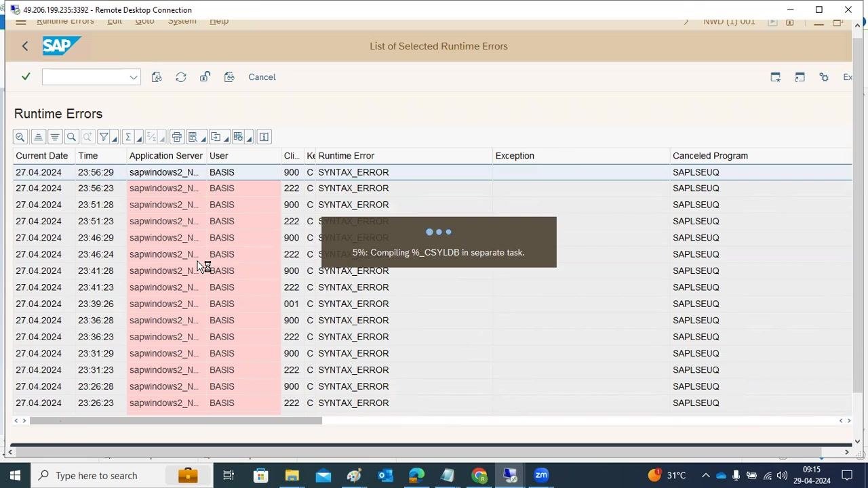Expand the Views dropdown arrow
Image resolution: width=868 pixels, height=488 pixels.
coord(203,138)
